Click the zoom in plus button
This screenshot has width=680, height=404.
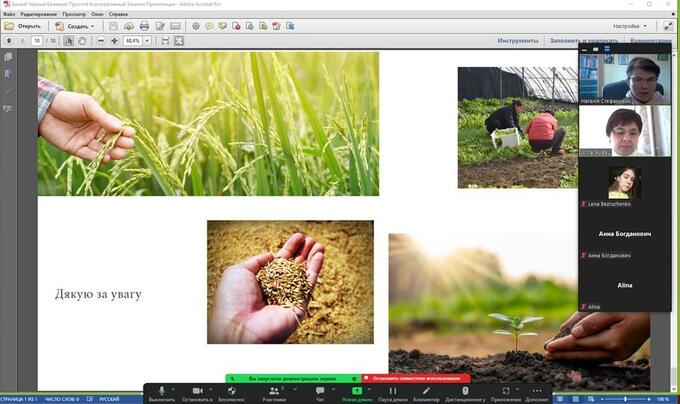coord(114,41)
